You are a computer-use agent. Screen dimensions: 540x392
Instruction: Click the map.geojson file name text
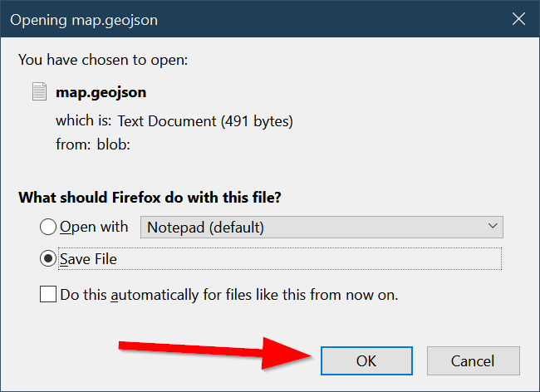pos(100,92)
